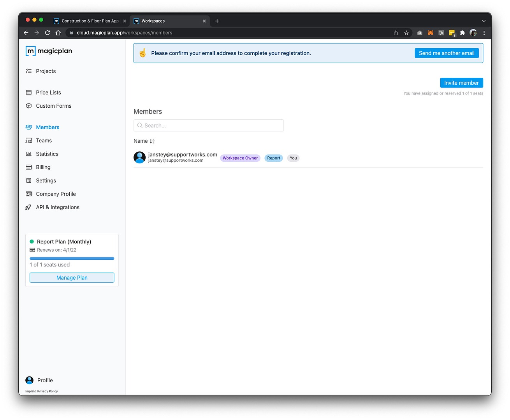Click the Report badge
Viewport: 510px width, 420px height.
click(x=274, y=158)
